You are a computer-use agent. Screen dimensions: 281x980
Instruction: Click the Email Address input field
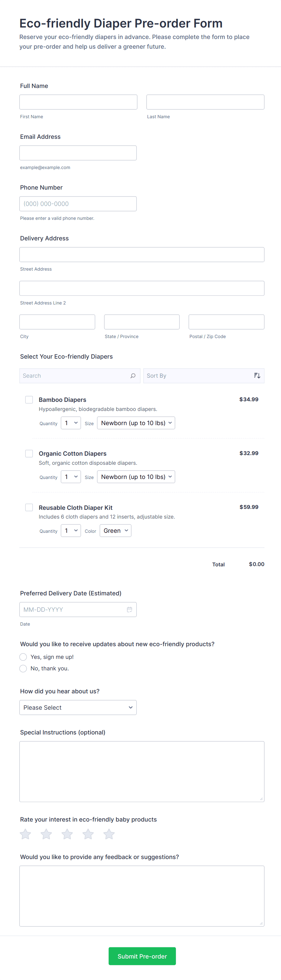(78, 153)
